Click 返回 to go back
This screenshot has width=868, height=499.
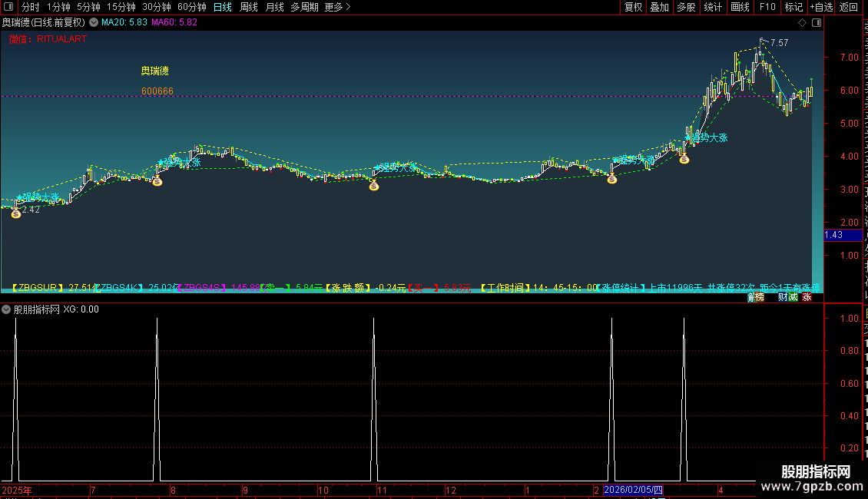pyautogui.click(x=848, y=7)
